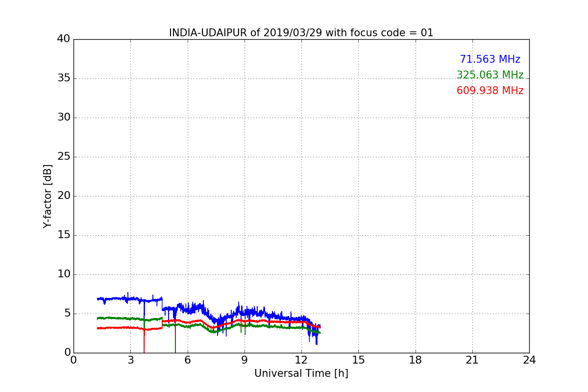Click the x-axis tick label 21
Image resolution: width=588 pixels, height=392 pixels.
pos(472,360)
